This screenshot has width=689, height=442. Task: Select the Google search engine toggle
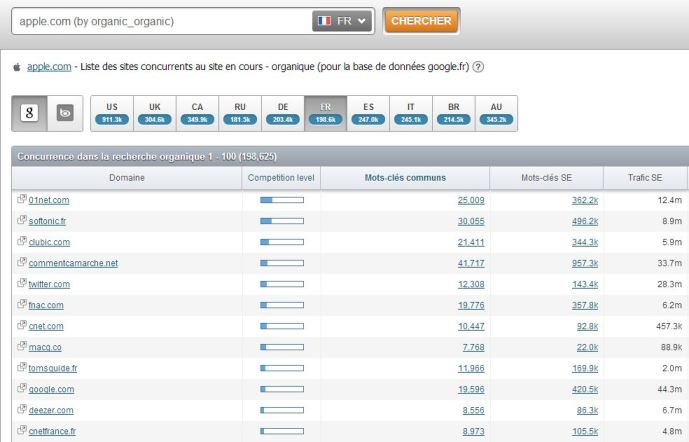(29, 113)
